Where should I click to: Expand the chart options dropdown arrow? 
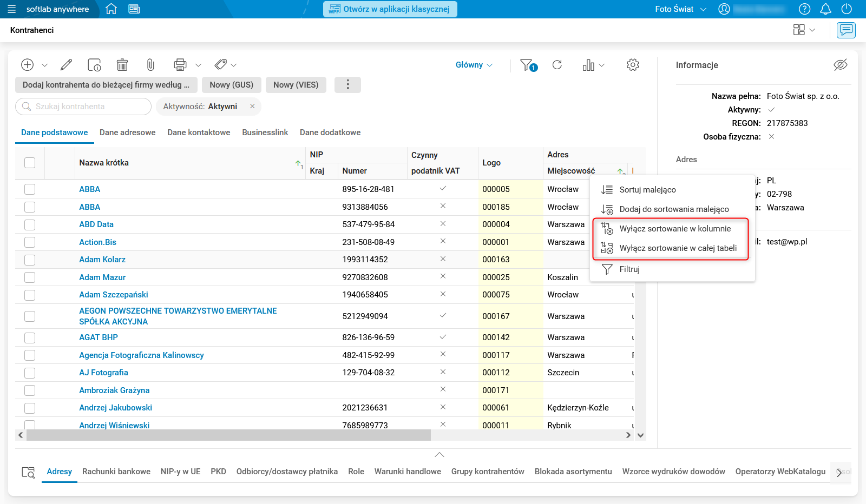coord(601,65)
